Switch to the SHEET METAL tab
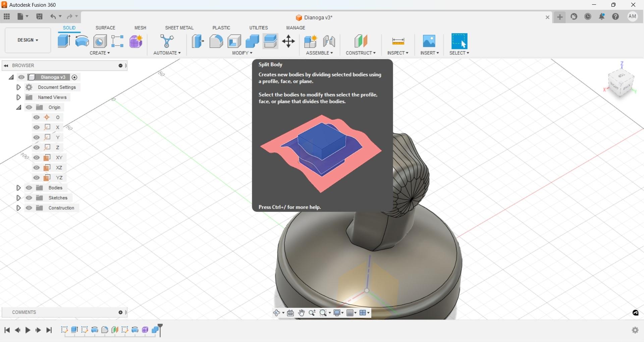Screen dimensions: 644x342 click(179, 28)
